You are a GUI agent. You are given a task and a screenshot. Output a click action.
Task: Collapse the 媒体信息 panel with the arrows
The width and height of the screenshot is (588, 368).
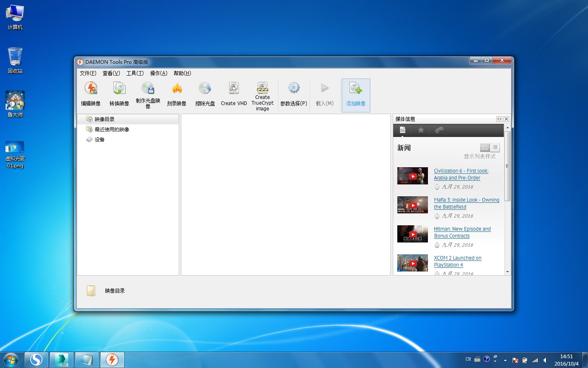[499, 119]
